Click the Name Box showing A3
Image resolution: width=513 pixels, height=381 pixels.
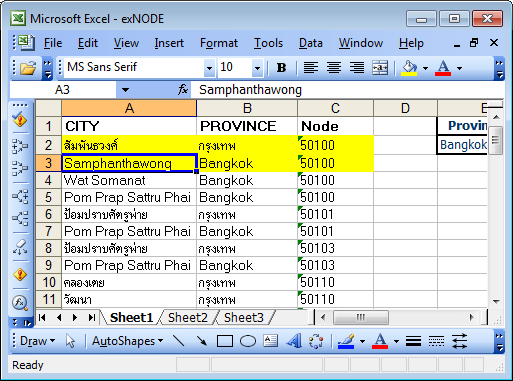(63, 90)
